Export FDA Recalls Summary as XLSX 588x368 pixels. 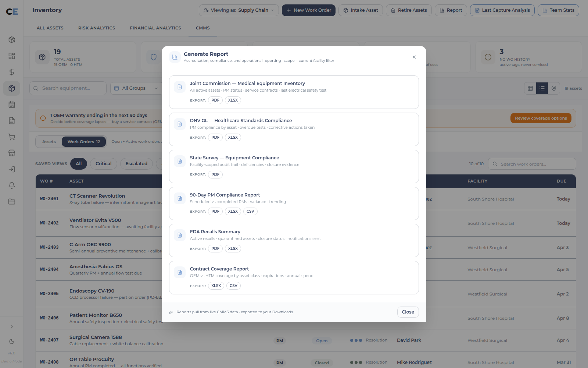coord(233,248)
